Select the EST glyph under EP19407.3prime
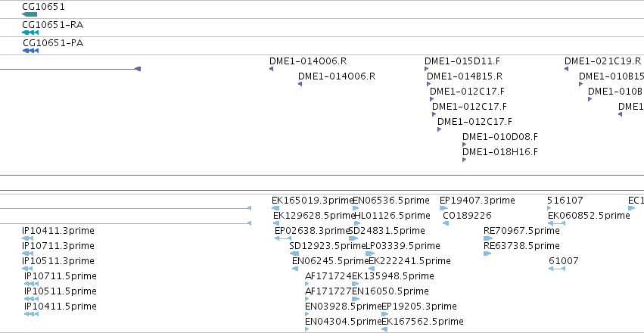 [443, 208]
